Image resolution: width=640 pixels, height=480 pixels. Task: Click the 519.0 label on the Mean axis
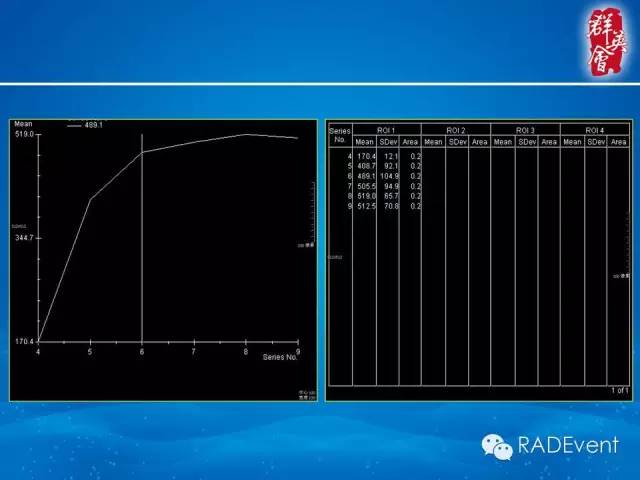point(24,134)
